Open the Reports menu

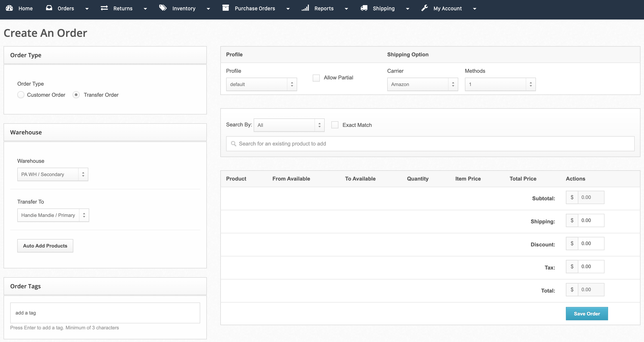[x=324, y=8]
